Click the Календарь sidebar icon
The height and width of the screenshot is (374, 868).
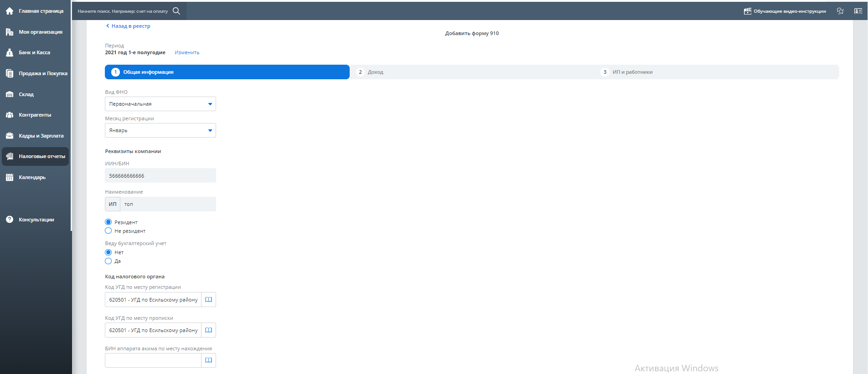pos(10,177)
